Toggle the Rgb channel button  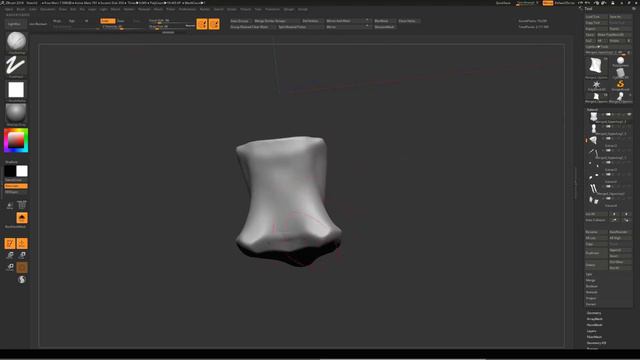pos(72,21)
